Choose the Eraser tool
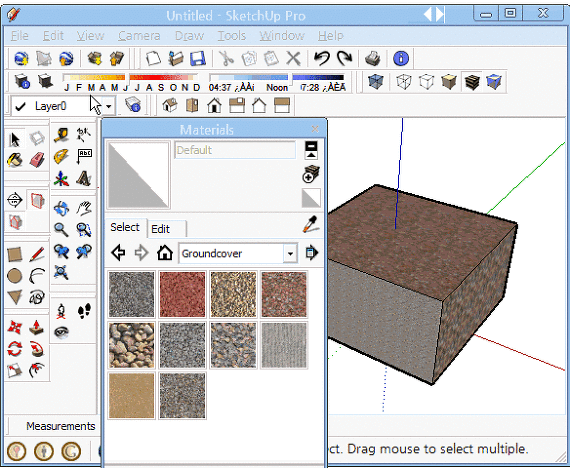This screenshot has height=468, width=570. click(x=37, y=160)
